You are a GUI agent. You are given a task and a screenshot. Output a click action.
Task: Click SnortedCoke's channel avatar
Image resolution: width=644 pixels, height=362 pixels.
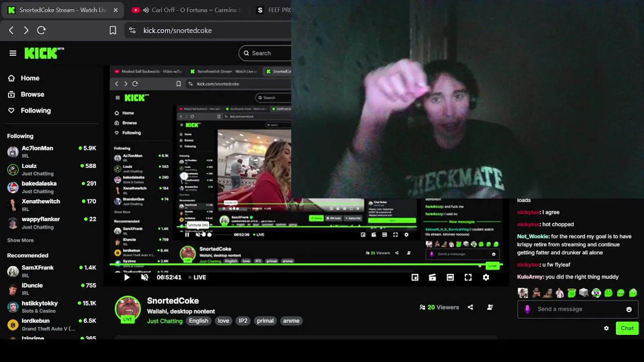[x=128, y=308]
